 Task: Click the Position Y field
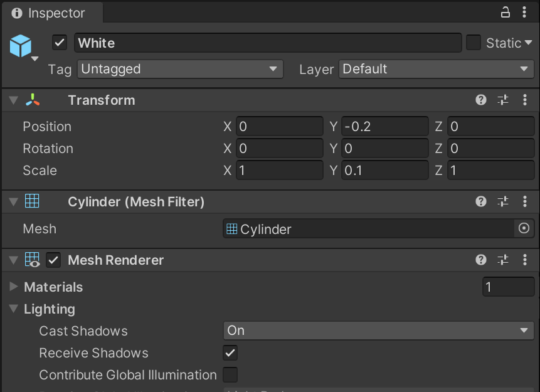(384, 127)
